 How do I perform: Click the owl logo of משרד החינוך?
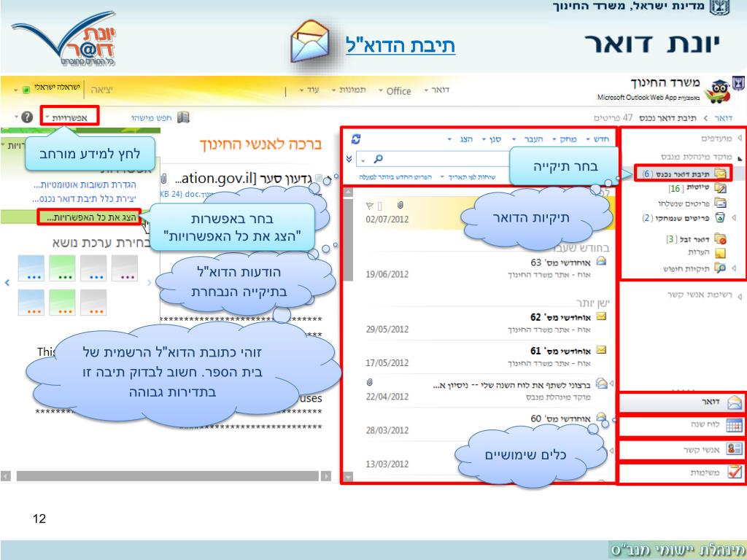[x=719, y=91]
